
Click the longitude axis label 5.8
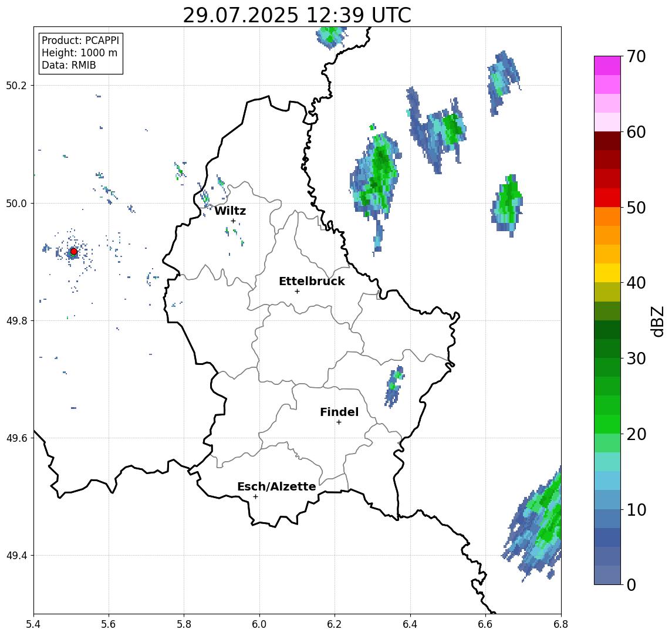[x=184, y=624]
